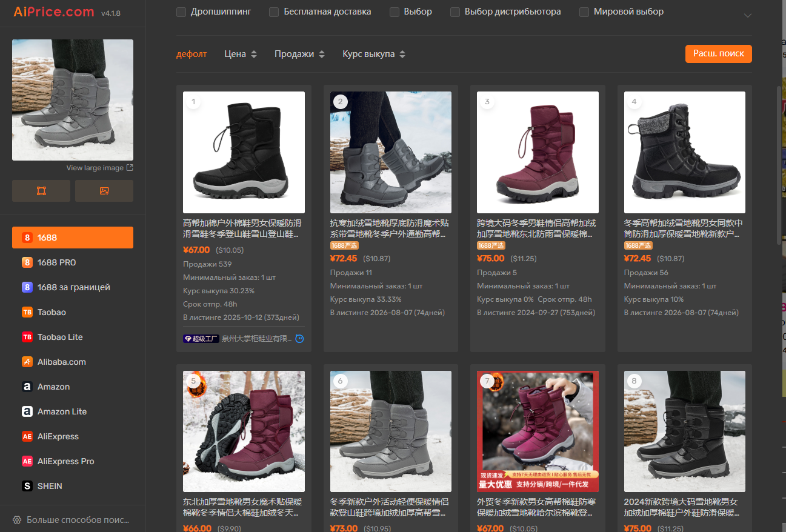Image resolution: width=786 pixels, height=532 pixels.
Task: Enable the Мировой выбор checkbox
Action: 584,12
